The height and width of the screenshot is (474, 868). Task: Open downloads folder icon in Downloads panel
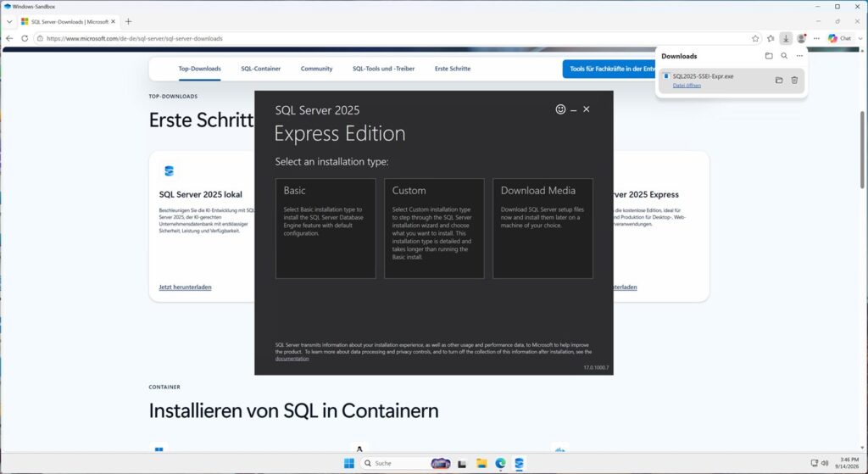tap(769, 56)
